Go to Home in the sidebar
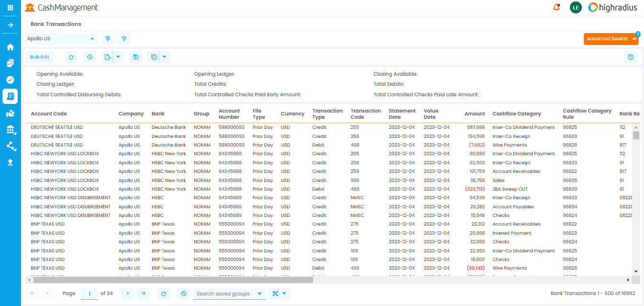 (x=10, y=47)
